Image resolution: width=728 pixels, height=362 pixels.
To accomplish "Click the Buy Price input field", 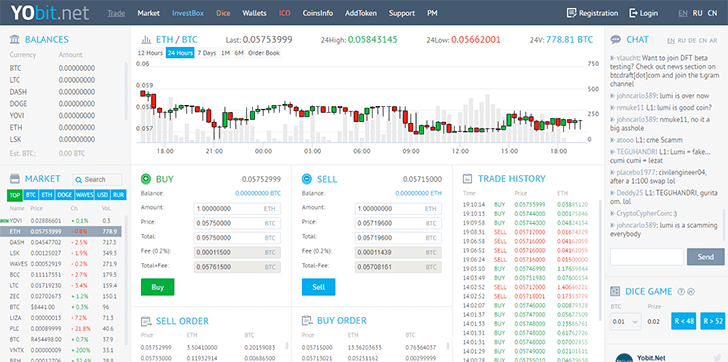I will pos(237,223).
